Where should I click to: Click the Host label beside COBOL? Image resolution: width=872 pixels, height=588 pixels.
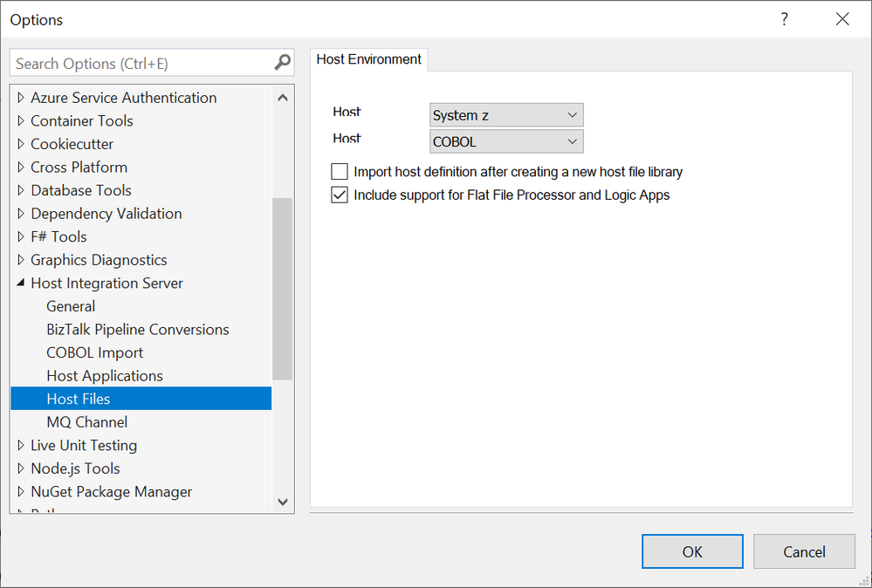click(x=347, y=139)
